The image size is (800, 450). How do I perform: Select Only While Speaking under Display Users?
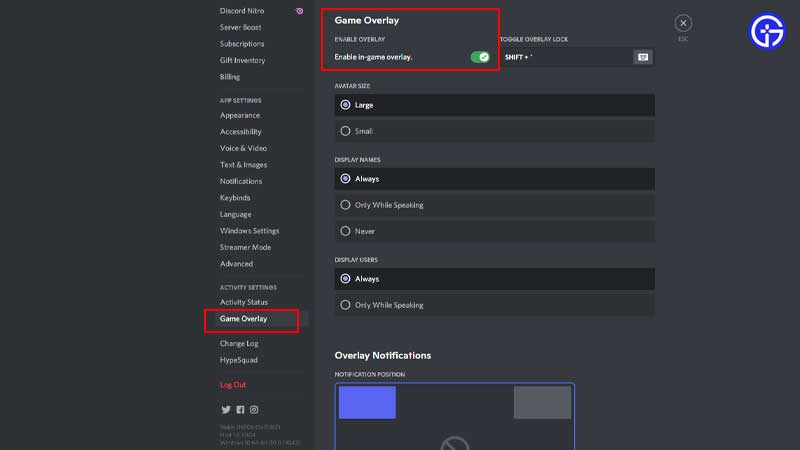[494, 305]
